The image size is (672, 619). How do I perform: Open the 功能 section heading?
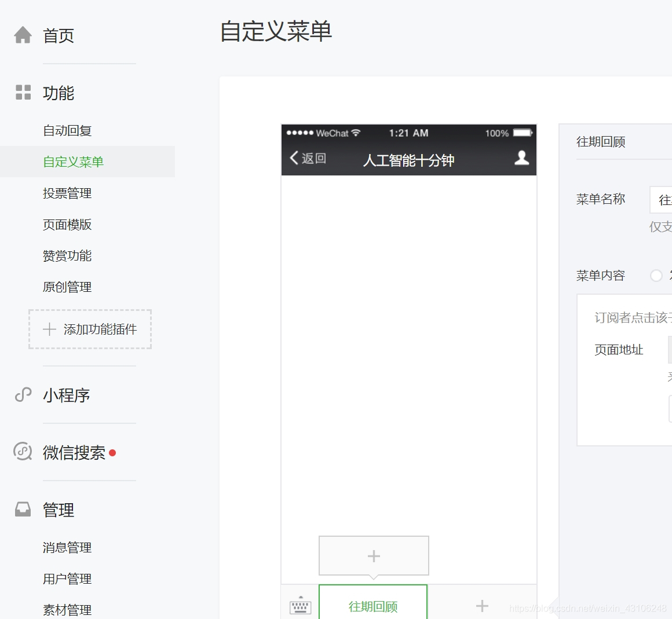(59, 93)
